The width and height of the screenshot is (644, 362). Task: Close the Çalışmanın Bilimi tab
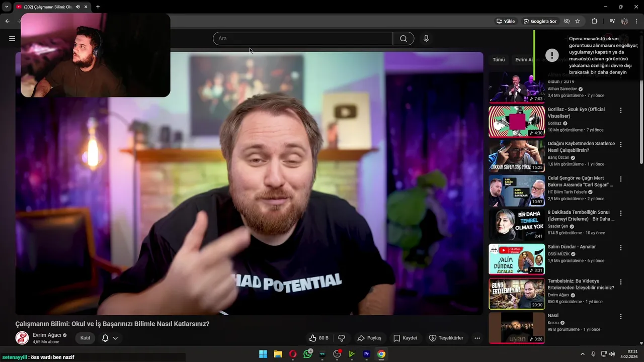pyautogui.click(x=86, y=7)
